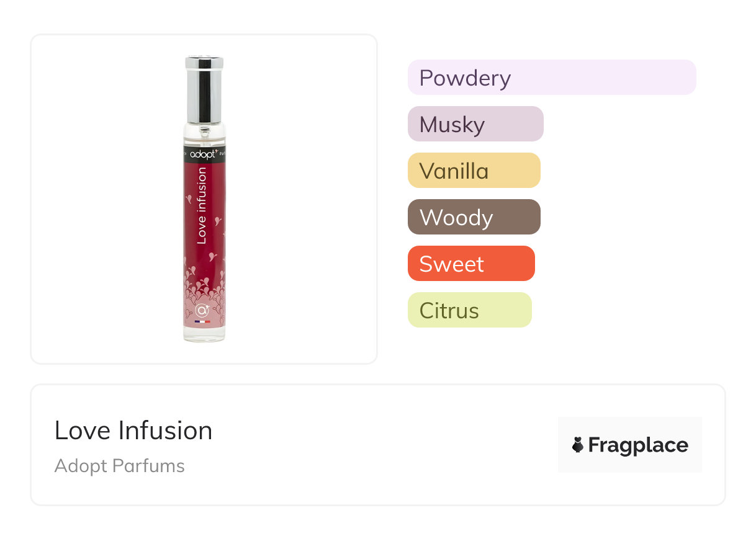Click the vertical Love infusion label on the bottle

click(x=202, y=205)
